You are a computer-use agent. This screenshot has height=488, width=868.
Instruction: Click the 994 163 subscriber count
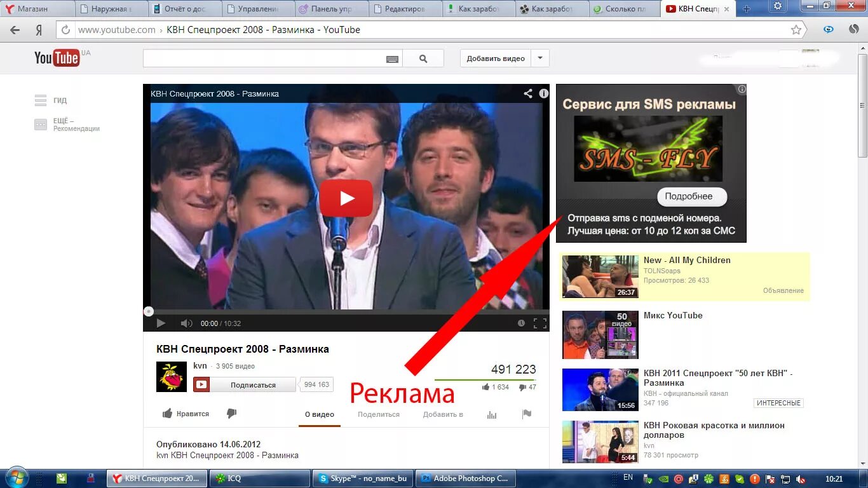tap(316, 384)
